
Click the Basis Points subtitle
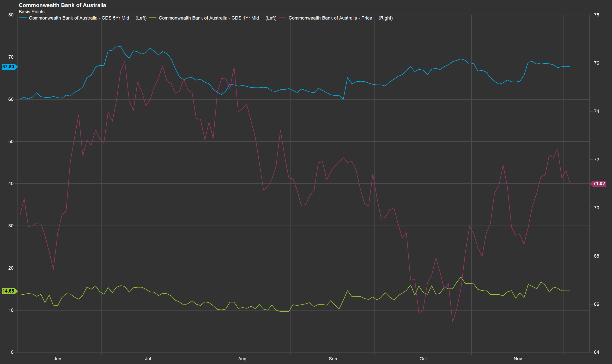tap(32, 12)
